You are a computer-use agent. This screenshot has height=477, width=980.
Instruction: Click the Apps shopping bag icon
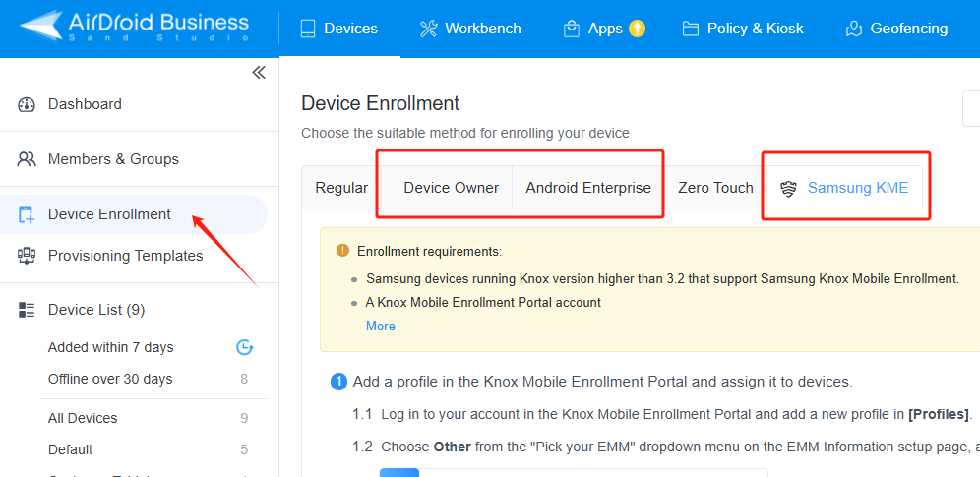(572, 29)
